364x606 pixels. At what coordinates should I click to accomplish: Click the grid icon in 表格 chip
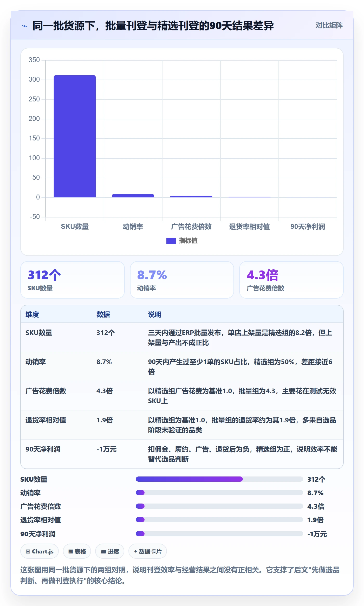pyautogui.click(x=70, y=551)
